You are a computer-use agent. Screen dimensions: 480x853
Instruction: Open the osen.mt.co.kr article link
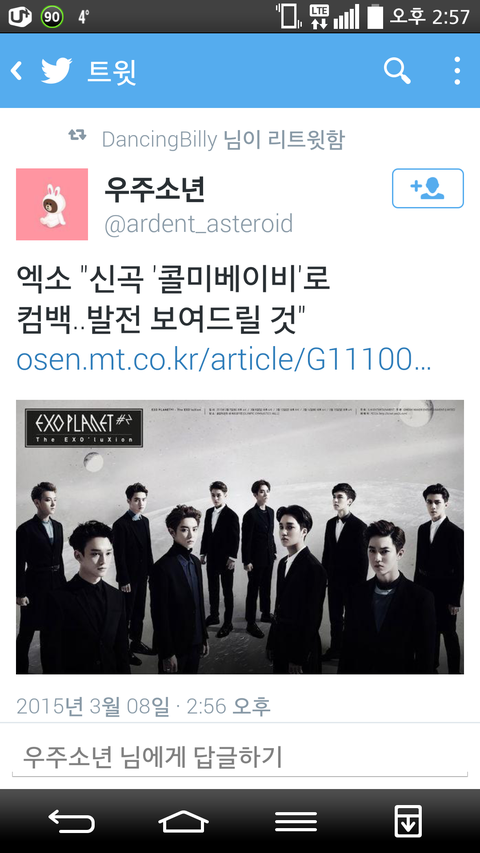(x=224, y=360)
